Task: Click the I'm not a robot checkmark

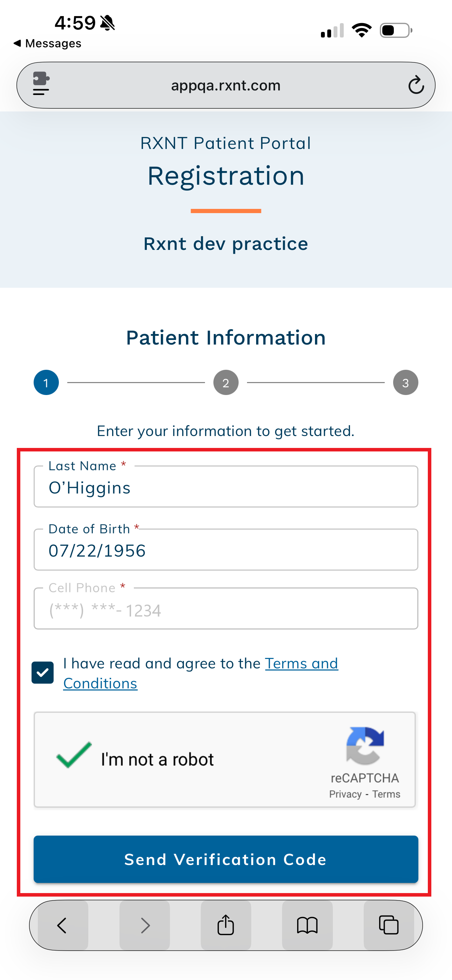Action: 74,755
